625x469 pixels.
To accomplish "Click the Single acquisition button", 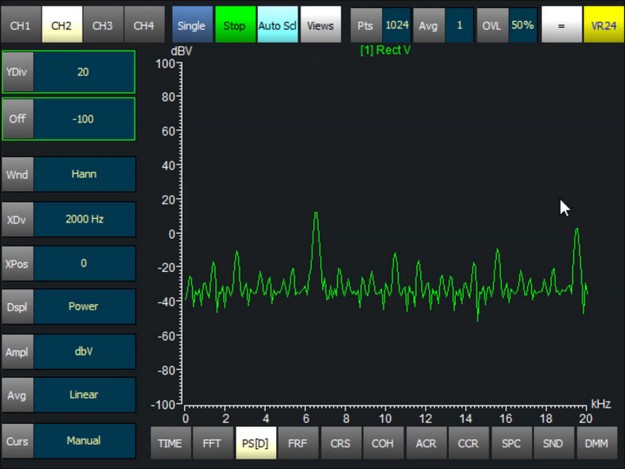I will click(191, 25).
